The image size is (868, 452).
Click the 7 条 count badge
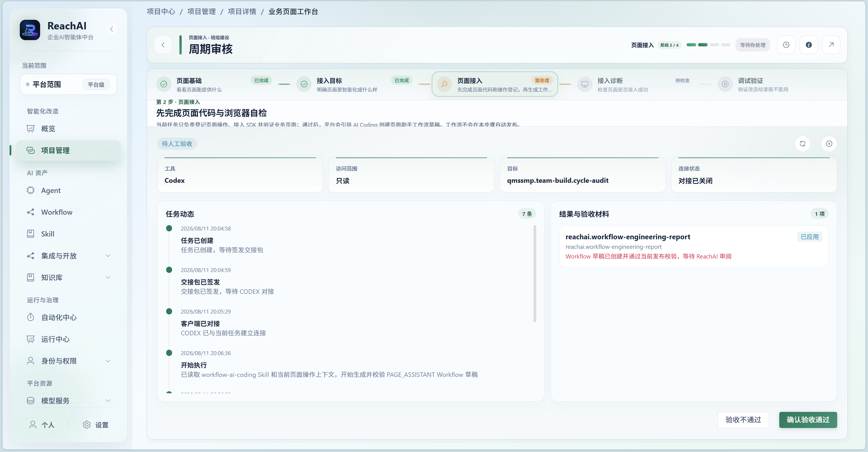tap(527, 214)
